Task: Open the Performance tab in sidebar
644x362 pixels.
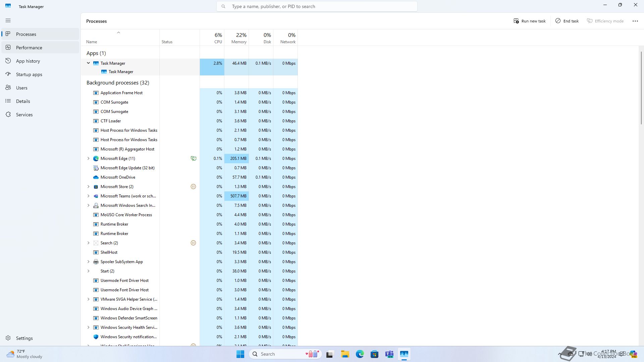Action: 40,48
